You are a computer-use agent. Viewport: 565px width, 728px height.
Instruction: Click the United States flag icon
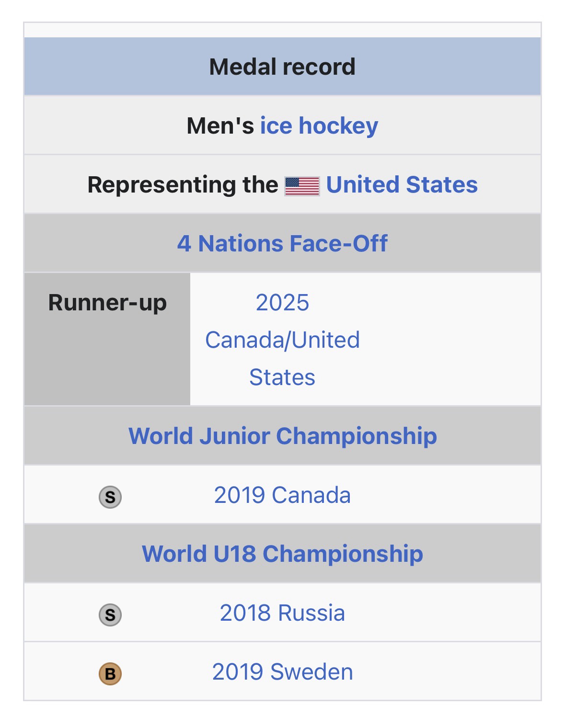point(302,186)
